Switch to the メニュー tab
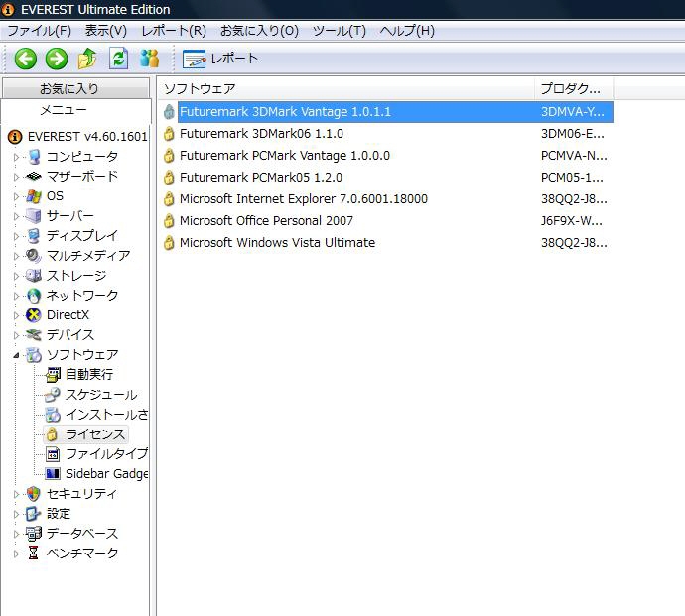The image size is (685, 616). click(75, 109)
